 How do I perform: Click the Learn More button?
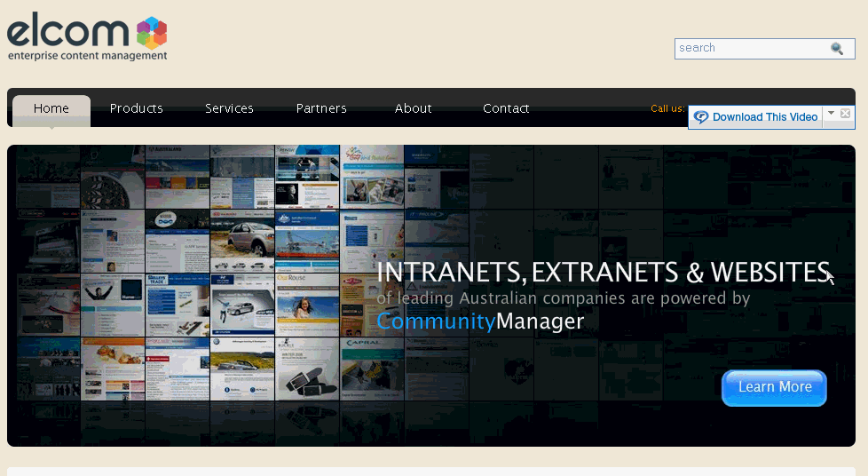coord(774,387)
